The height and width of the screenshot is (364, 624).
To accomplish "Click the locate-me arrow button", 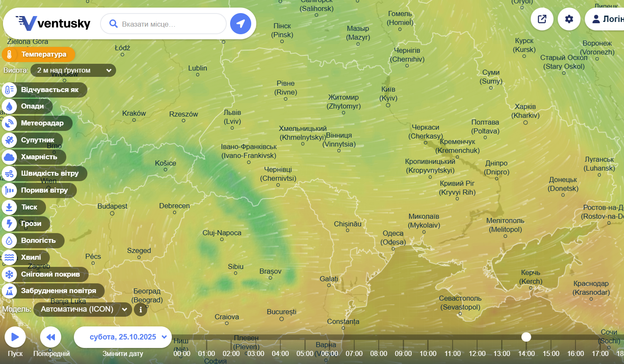I will coord(241,24).
